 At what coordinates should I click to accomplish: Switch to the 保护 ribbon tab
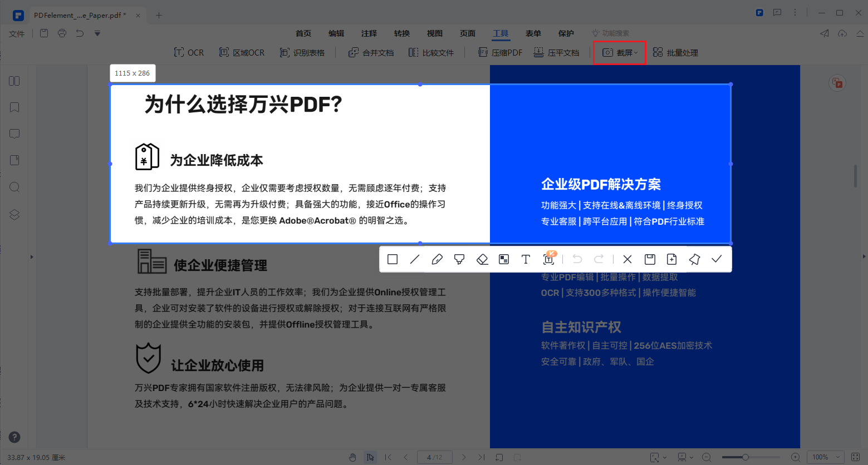pos(566,33)
